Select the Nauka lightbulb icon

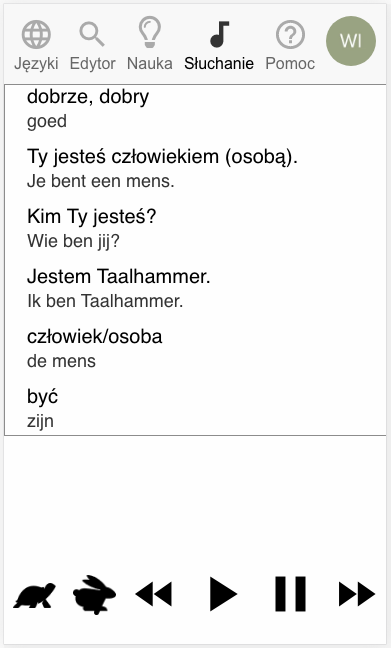click(150, 32)
